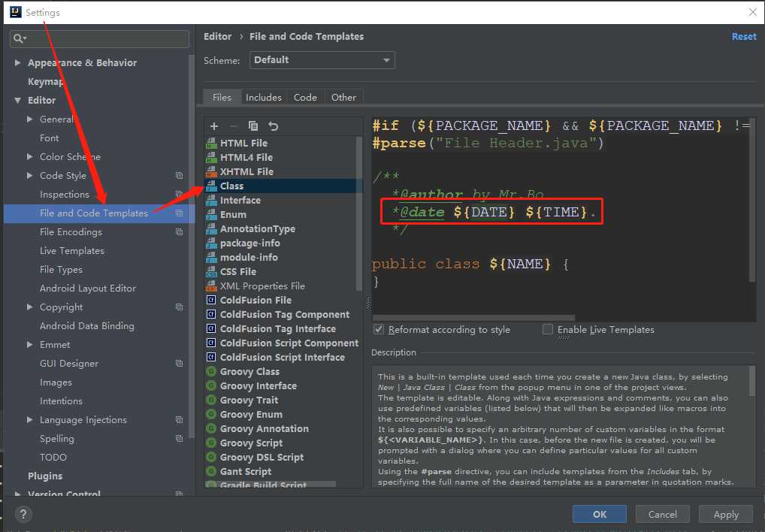Select ColdFusion Tag Component template
Screen dimensions: 765x532
(283, 315)
